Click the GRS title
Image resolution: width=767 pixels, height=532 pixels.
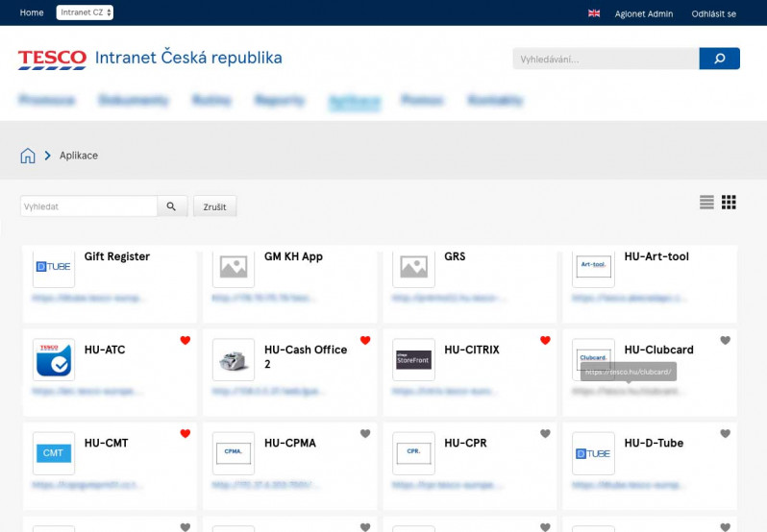tap(455, 256)
